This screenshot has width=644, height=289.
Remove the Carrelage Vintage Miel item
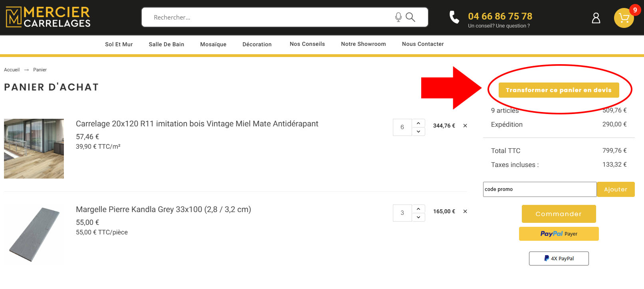tap(465, 126)
